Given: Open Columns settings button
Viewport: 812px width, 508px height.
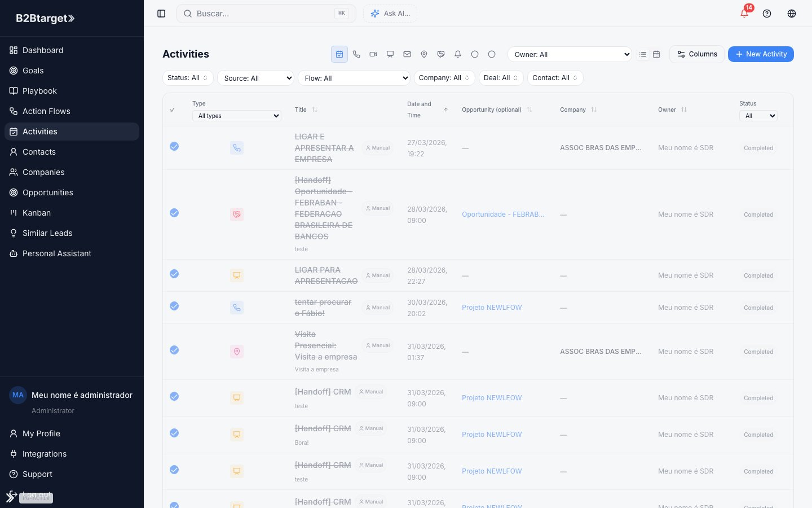Looking at the screenshot, I should (697, 54).
